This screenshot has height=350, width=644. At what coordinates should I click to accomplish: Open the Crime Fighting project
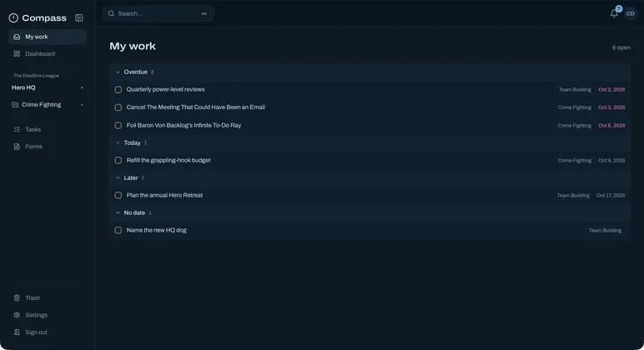pyautogui.click(x=41, y=105)
